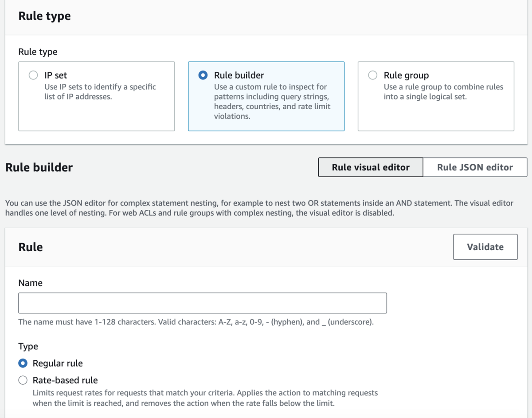Select the Rule builder rule type

[203, 75]
